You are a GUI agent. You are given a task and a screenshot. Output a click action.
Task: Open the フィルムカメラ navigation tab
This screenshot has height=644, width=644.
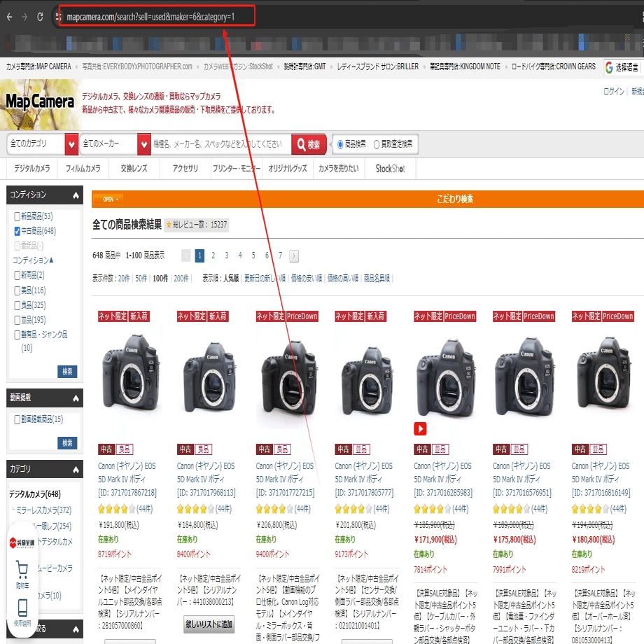(x=83, y=169)
